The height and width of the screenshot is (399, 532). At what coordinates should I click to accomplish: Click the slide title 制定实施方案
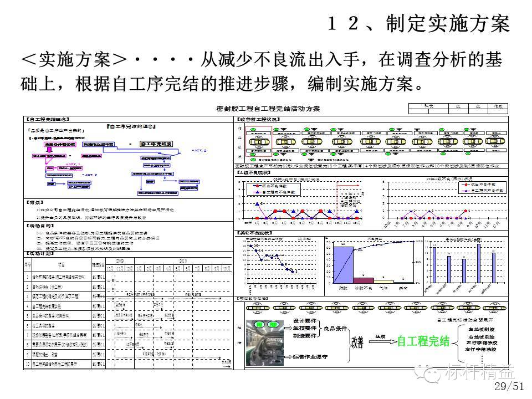point(448,24)
